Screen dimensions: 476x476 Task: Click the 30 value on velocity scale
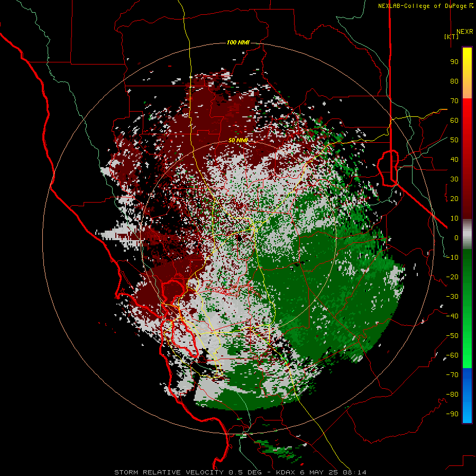454,179
